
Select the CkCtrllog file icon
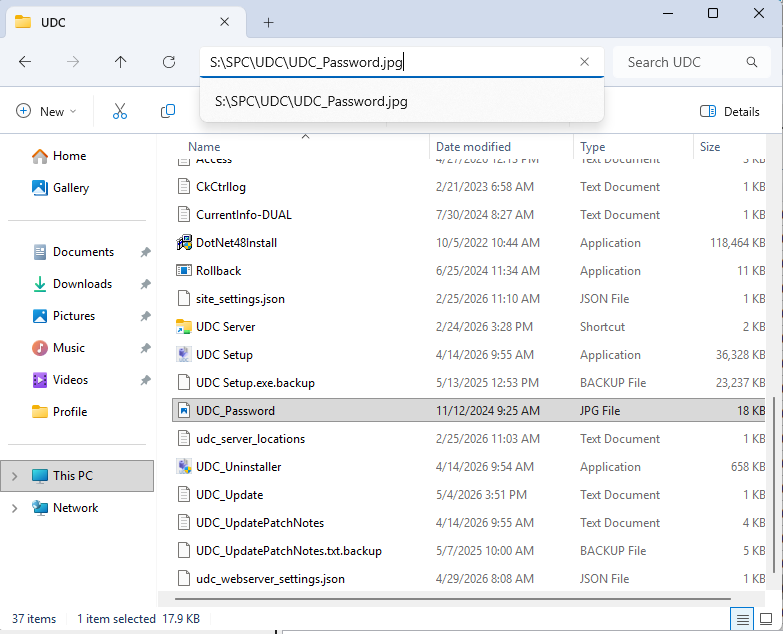[x=184, y=187]
